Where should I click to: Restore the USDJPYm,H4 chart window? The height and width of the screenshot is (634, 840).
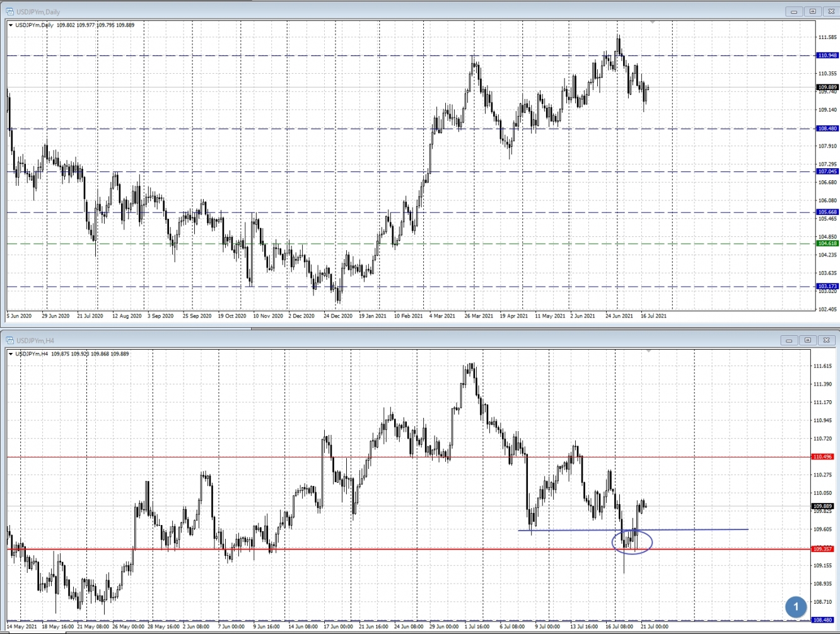[808, 340]
